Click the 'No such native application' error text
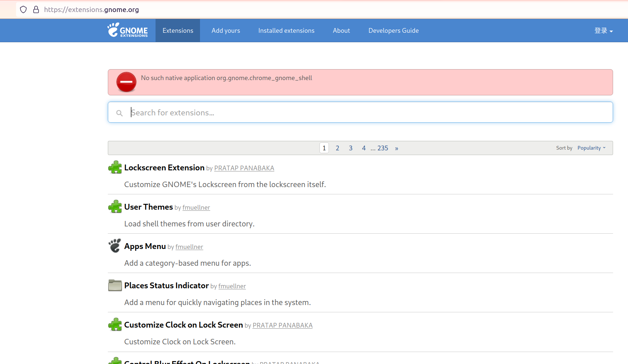The width and height of the screenshot is (628, 364). [227, 78]
